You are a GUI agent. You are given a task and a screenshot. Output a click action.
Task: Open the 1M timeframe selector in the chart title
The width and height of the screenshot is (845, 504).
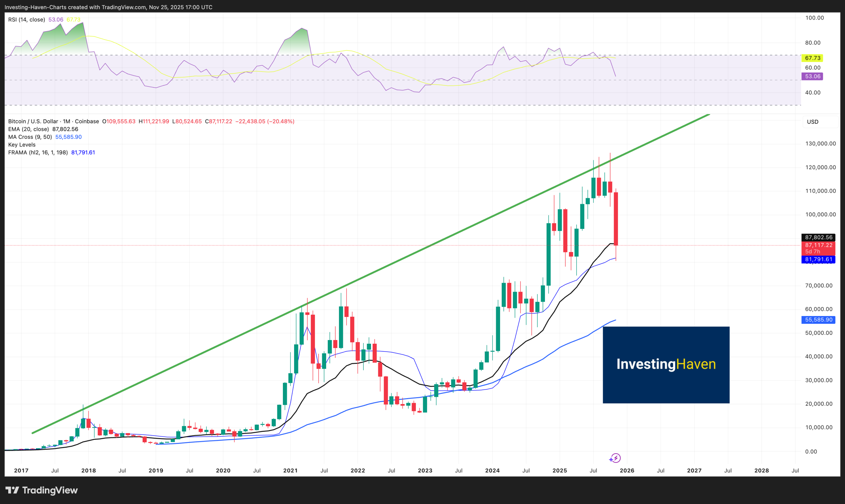click(x=66, y=121)
